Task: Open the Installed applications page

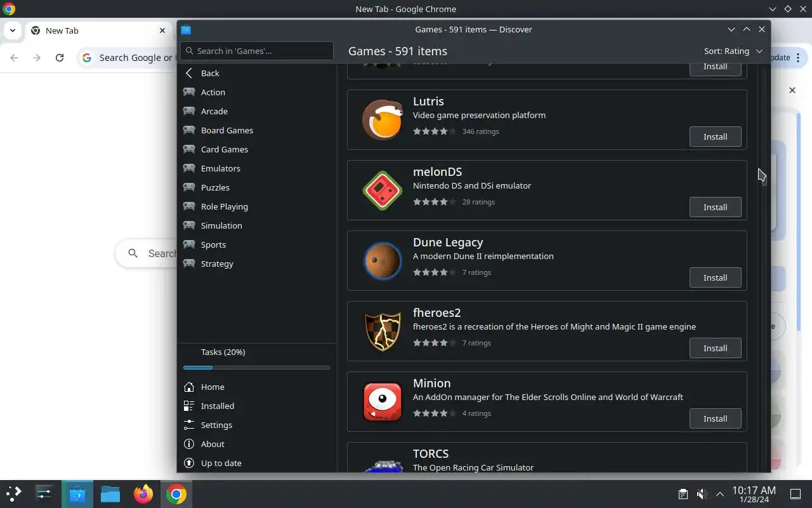Action: [257, 406]
